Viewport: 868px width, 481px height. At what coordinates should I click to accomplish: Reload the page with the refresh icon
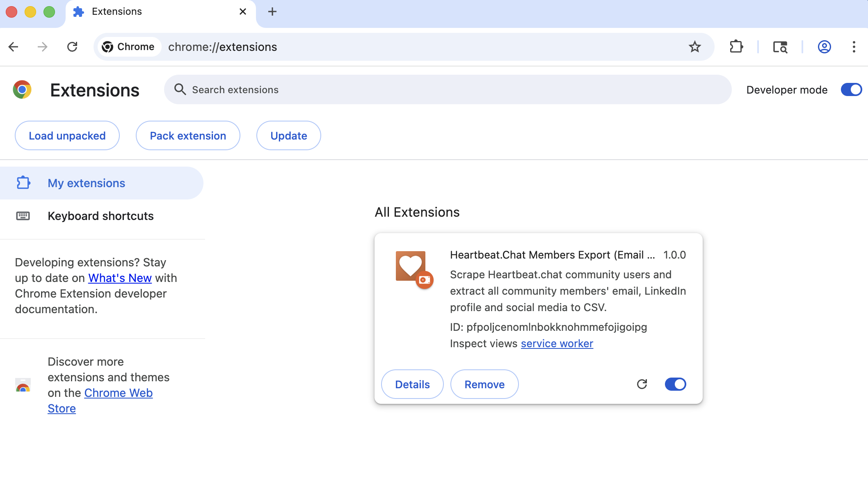[72, 47]
